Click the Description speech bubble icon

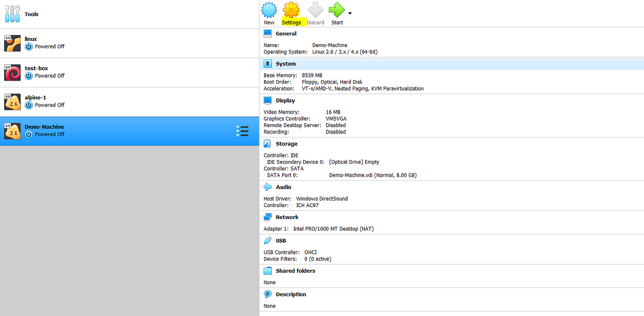(x=268, y=294)
